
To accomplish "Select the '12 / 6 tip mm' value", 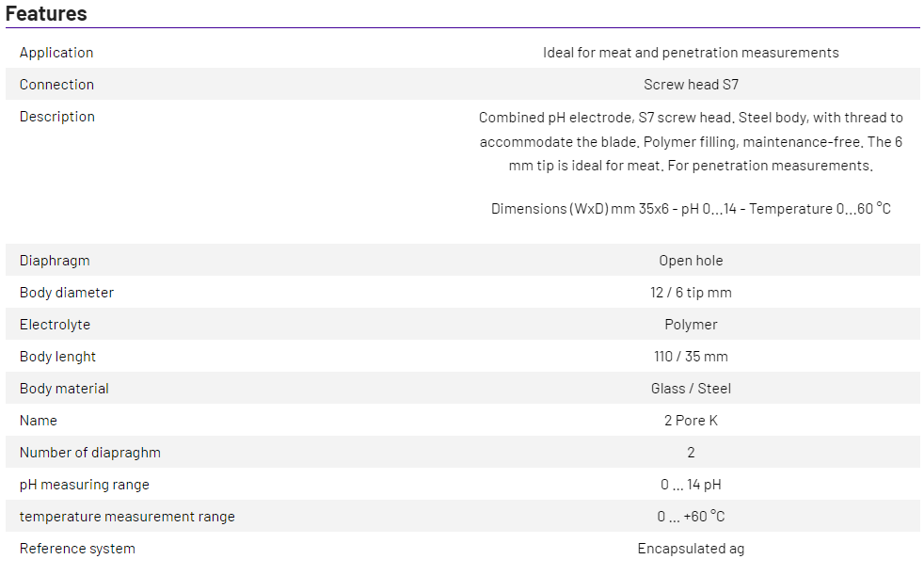I will 691,293.
